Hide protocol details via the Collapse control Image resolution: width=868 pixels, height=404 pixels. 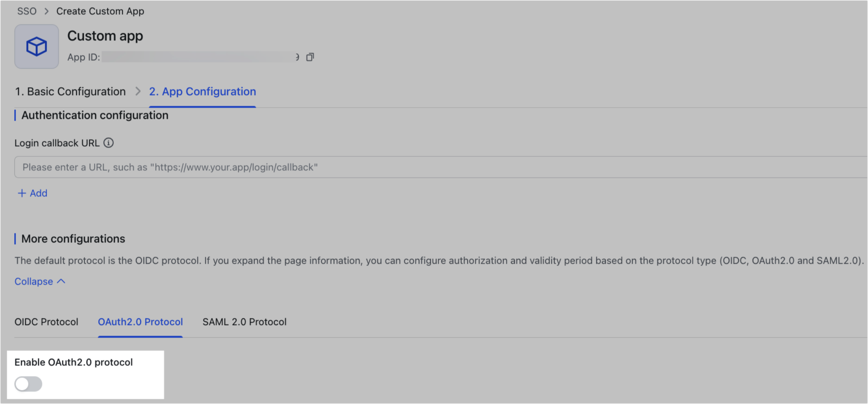[40, 281]
